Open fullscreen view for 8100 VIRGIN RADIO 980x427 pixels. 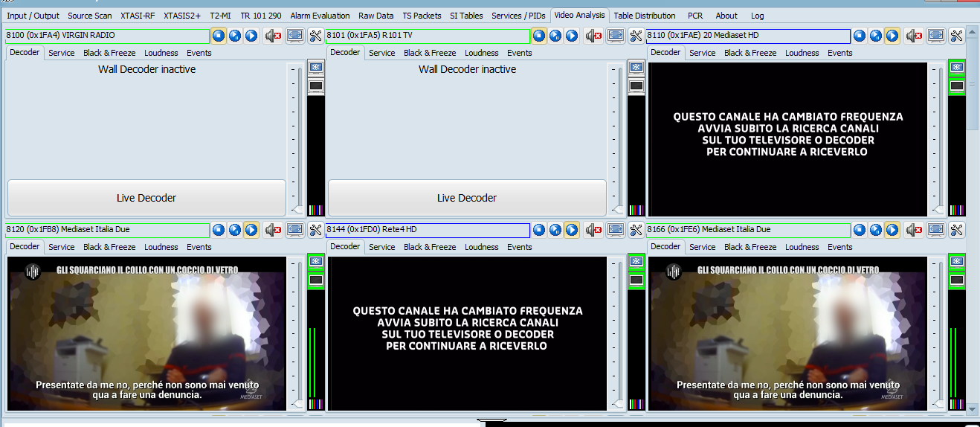pyautogui.click(x=295, y=35)
